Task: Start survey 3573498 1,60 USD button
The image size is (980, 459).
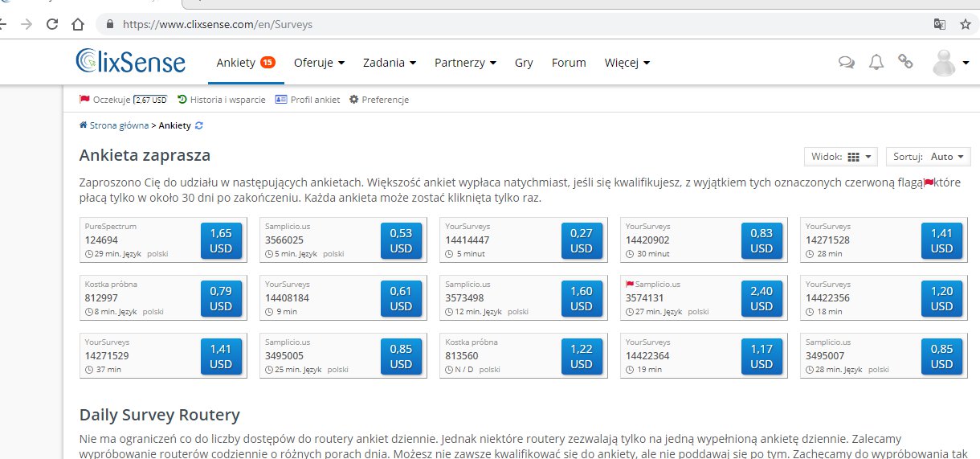Action: tap(582, 298)
